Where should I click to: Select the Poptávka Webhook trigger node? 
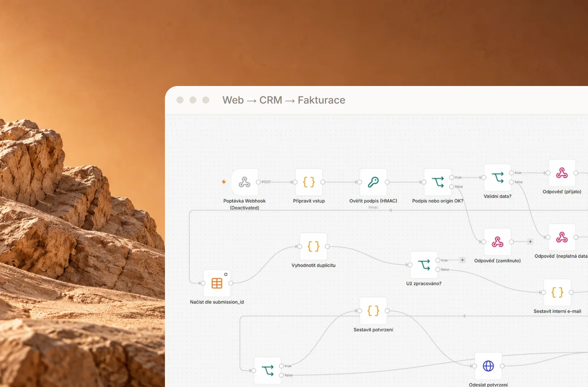(x=245, y=182)
